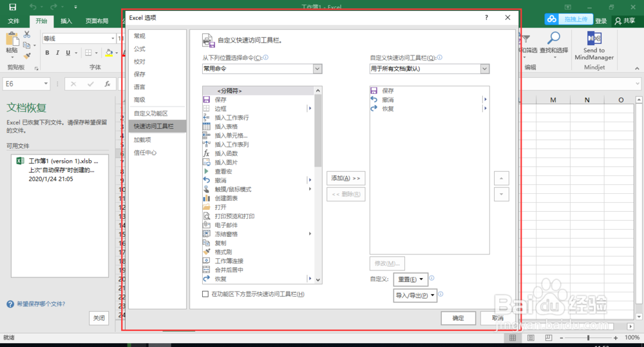Expand the fill color dropdown arrow

(x=117, y=53)
